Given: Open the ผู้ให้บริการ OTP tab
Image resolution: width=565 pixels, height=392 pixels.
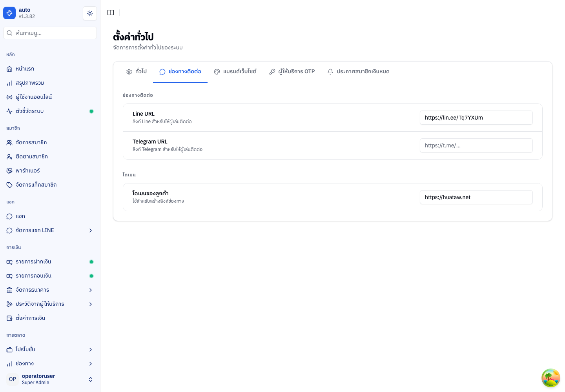Looking at the screenshot, I should pos(292,72).
